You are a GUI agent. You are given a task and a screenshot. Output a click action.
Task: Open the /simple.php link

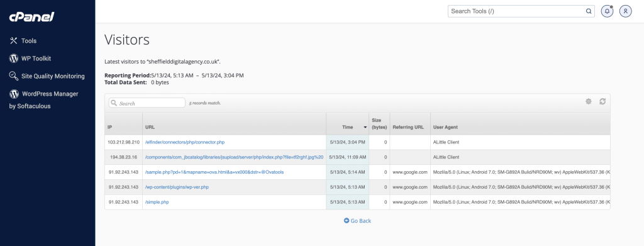click(x=157, y=202)
